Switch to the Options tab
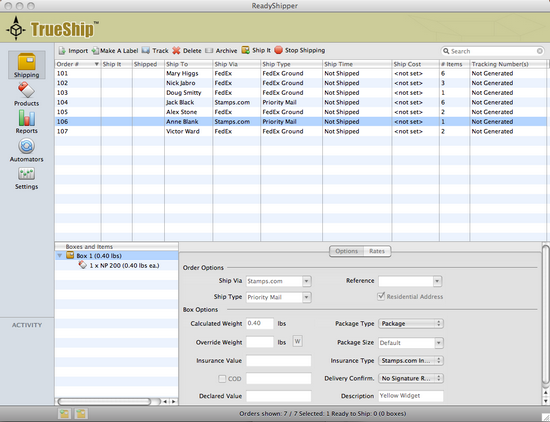550x422 pixels. [347, 251]
